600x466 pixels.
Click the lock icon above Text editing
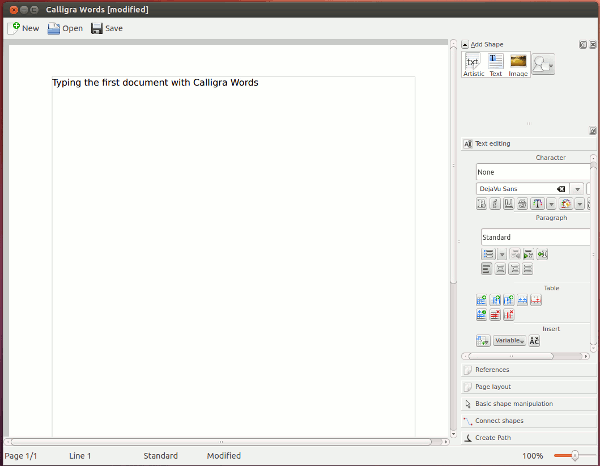(592, 131)
